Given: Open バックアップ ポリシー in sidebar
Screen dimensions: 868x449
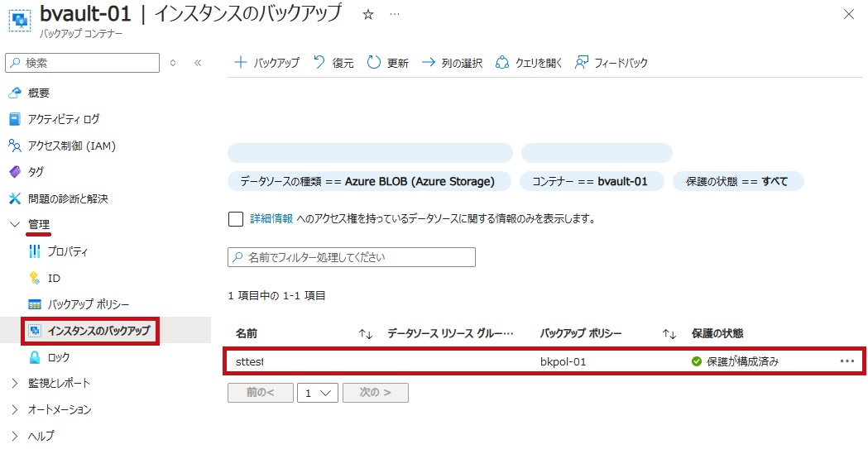Looking at the screenshot, I should (x=88, y=304).
